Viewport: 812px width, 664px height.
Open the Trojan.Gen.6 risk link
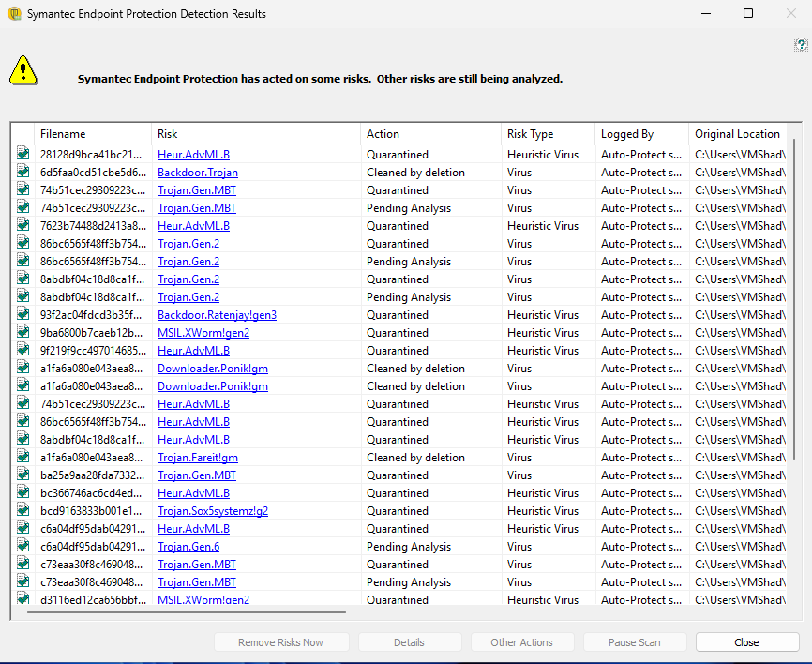point(188,547)
